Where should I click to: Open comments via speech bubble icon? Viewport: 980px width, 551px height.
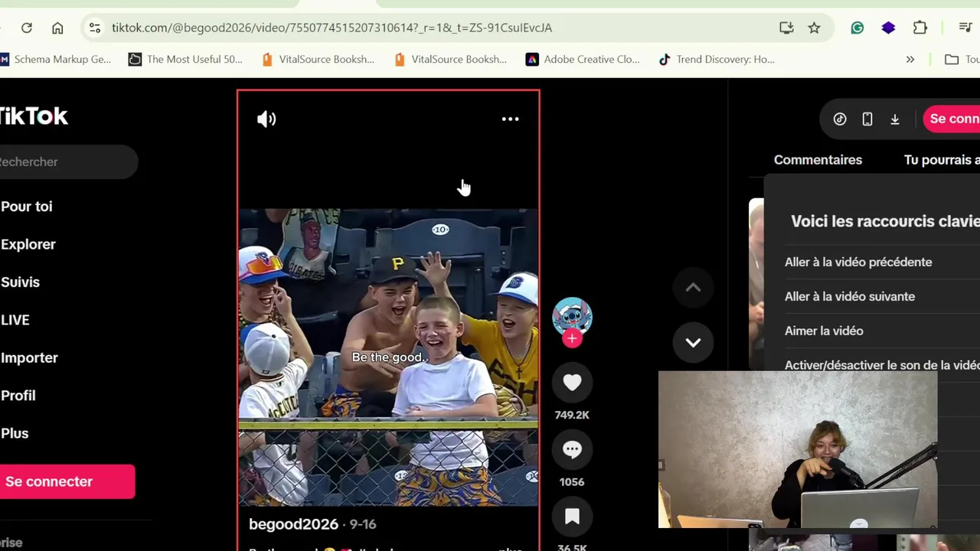(572, 450)
